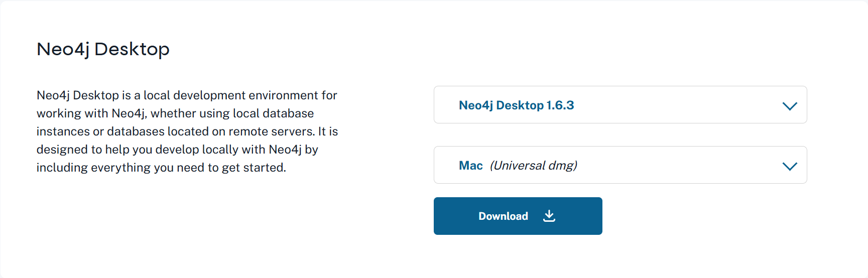Viewport: 868px width, 278px height.
Task: Click the download arrow icon
Action: click(549, 216)
